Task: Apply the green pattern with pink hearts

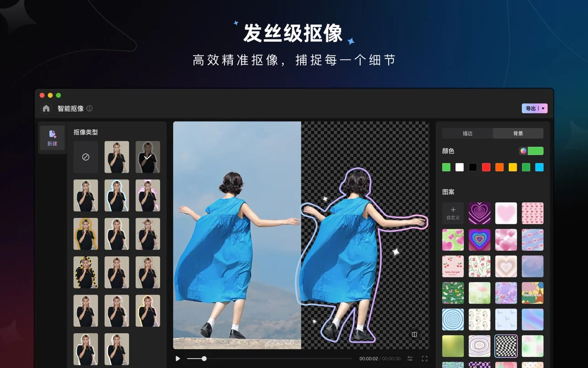Action: pos(453,240)
